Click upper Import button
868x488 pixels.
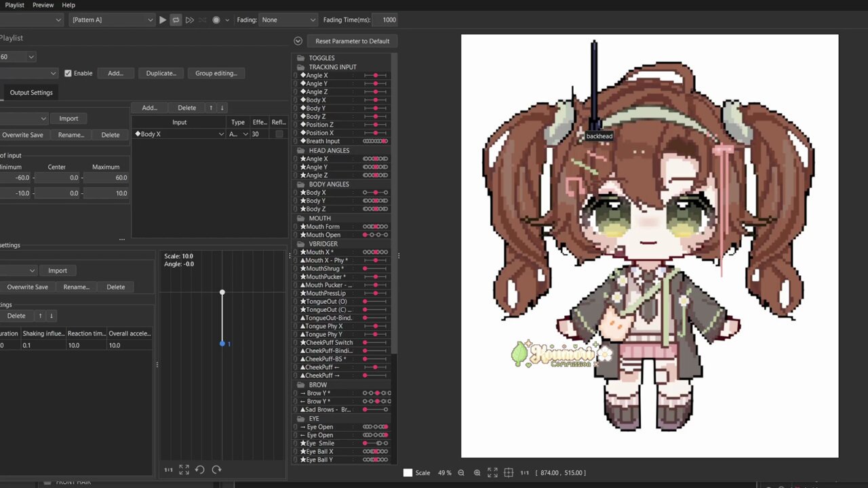coord(68,119)
